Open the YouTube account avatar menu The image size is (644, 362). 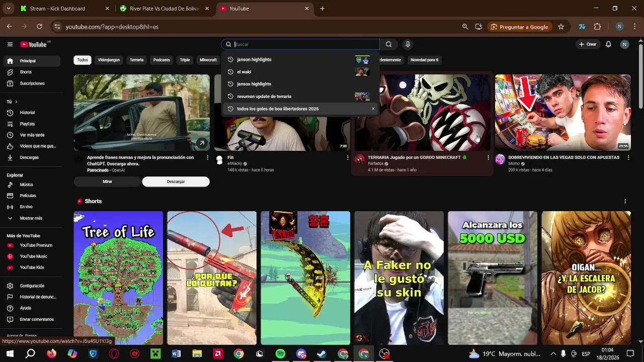[624, 44]
